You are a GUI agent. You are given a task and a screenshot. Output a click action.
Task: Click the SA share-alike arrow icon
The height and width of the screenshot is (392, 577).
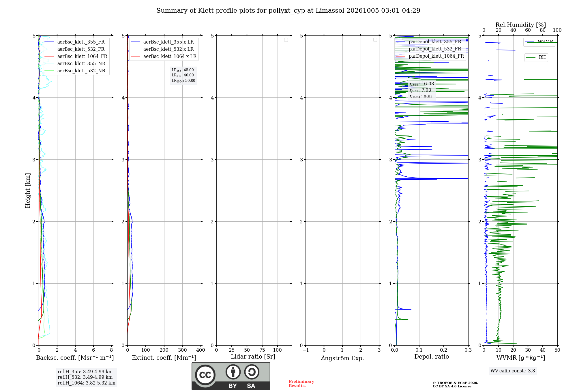(252, 372)
